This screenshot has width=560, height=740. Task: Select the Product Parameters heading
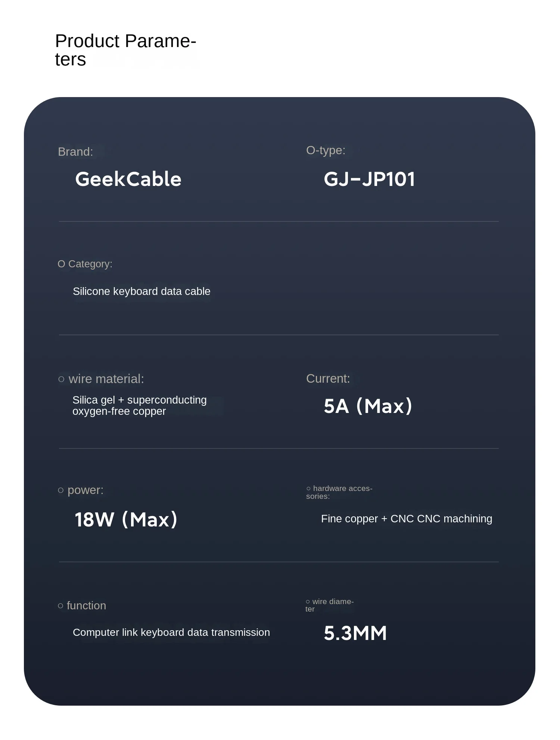click(x=125, y=50)
